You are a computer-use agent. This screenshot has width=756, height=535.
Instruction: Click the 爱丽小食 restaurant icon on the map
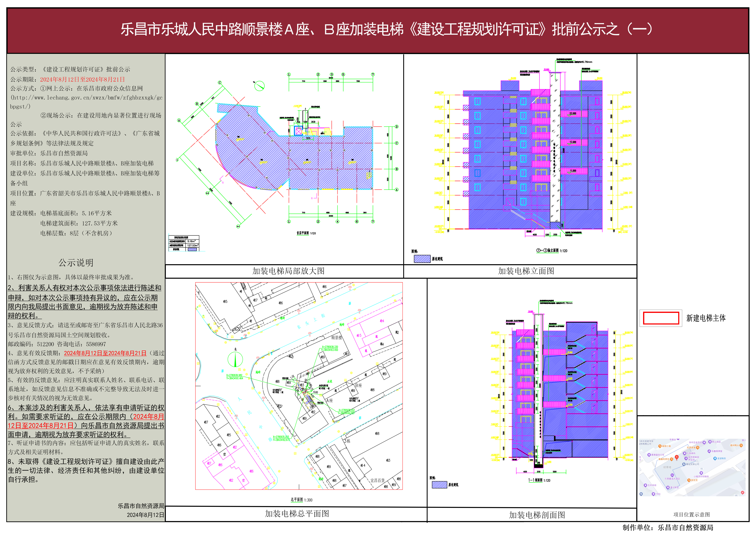click(x=660, y=446)
